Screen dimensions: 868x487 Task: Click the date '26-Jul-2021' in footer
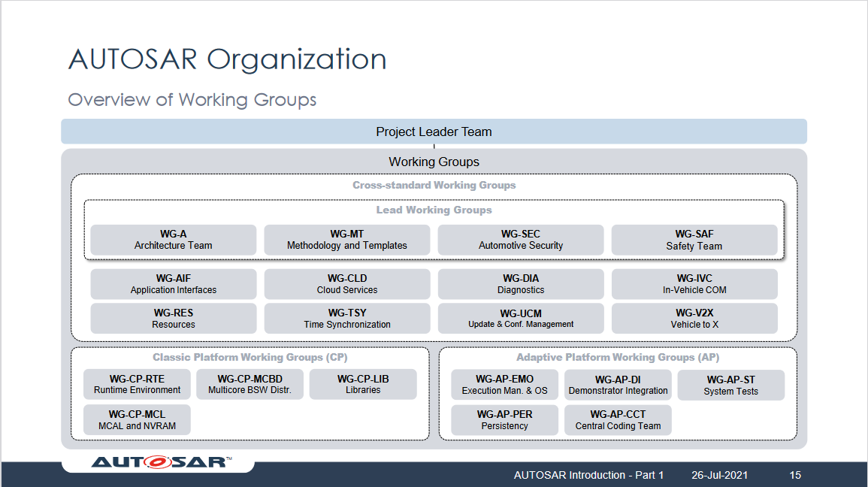point(720,475)
